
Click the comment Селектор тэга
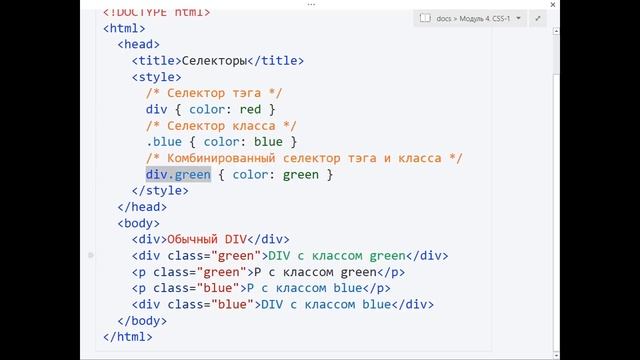(214, 93)
